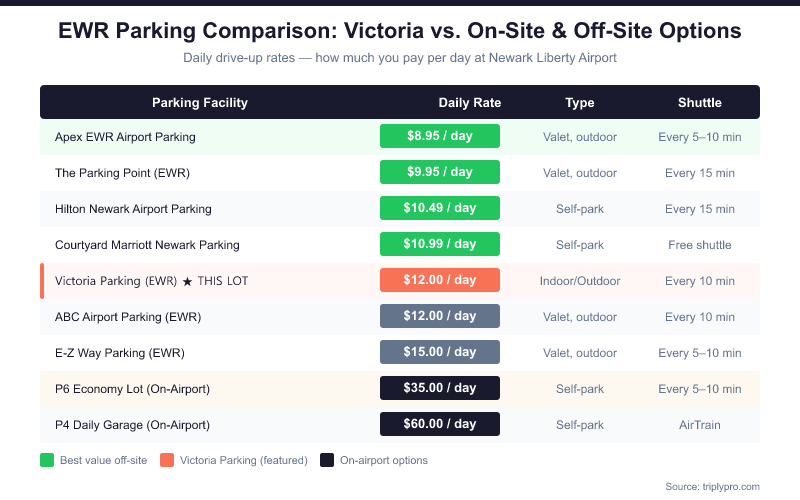Select the P4 Daily Garage row name
Screen dimensions: 800x500
point(132,425)
